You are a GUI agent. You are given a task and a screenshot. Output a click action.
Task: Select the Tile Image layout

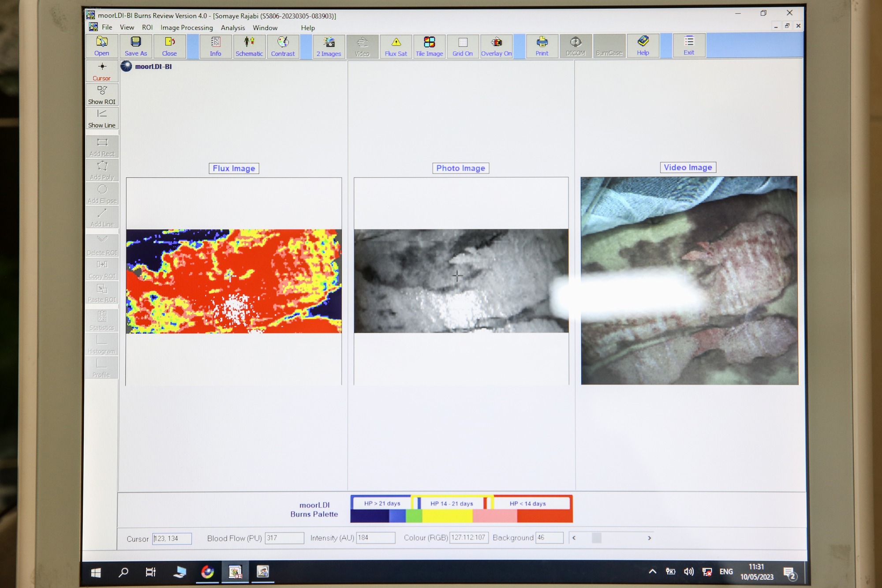[x=429, y=46]
